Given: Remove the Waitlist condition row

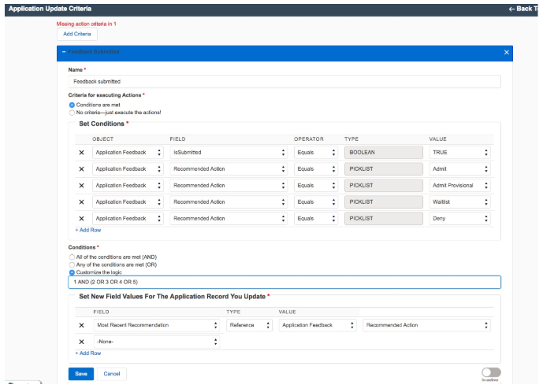Looking at the screenshot, I should pos(81,202).
